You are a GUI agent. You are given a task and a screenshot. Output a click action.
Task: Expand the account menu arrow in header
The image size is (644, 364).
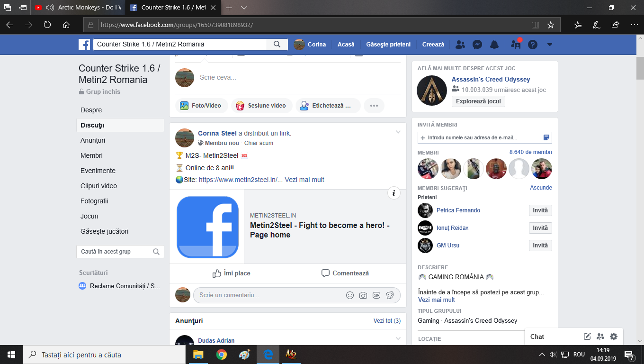[x=550, y=45]
